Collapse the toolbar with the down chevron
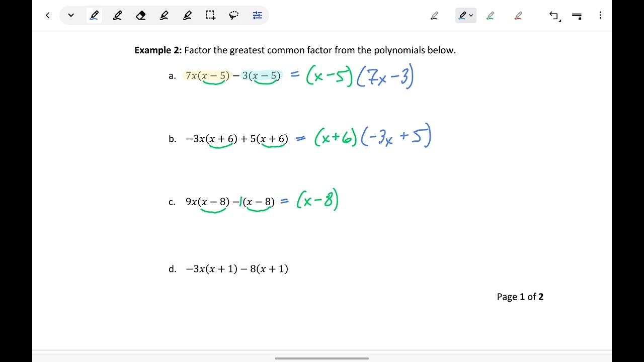Image resolution: width=644 pixels, height=362 pixels. pos(71,16)
